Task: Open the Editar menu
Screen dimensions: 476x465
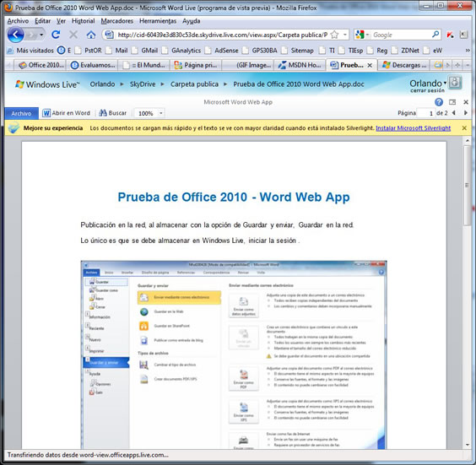Action: point(42,21)
